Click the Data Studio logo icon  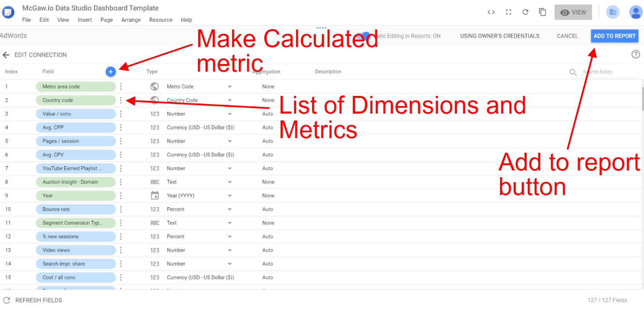tap(8, 12)
